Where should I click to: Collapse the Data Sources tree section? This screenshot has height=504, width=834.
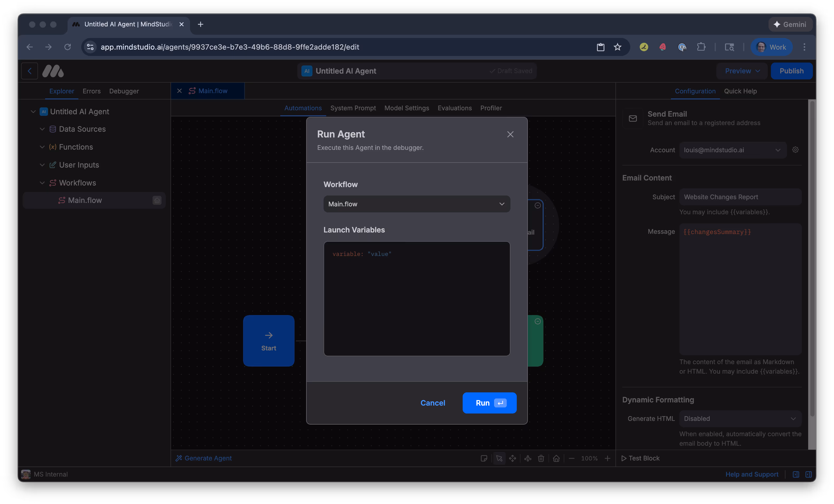[42, 129]
